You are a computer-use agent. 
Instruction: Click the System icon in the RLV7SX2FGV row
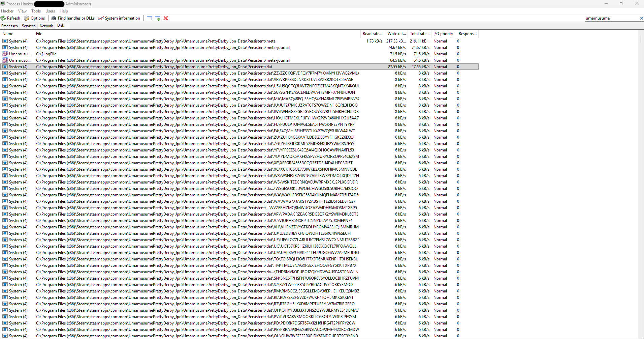[5, 298]
